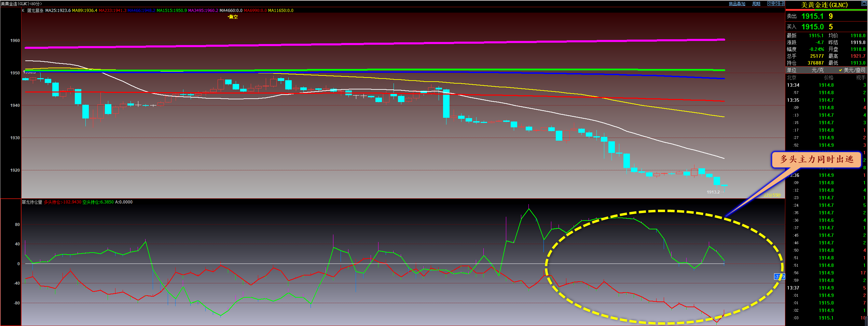The image size is (868, 326).
Task: Select the MA3495:1960.2 indicator label
Action: (x=203, y=11)
